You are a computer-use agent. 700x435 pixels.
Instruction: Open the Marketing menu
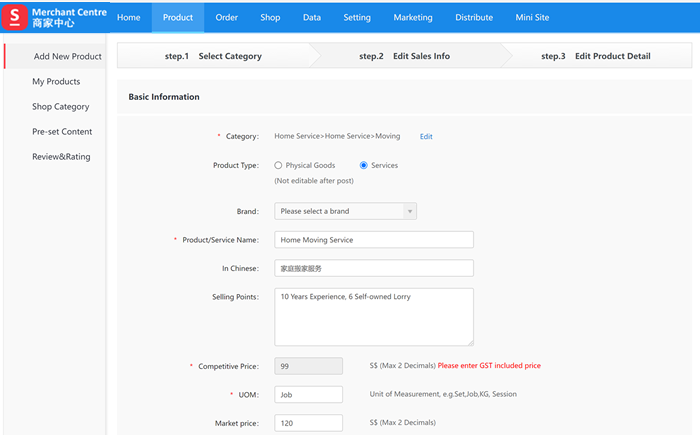[x=412, y=17]
